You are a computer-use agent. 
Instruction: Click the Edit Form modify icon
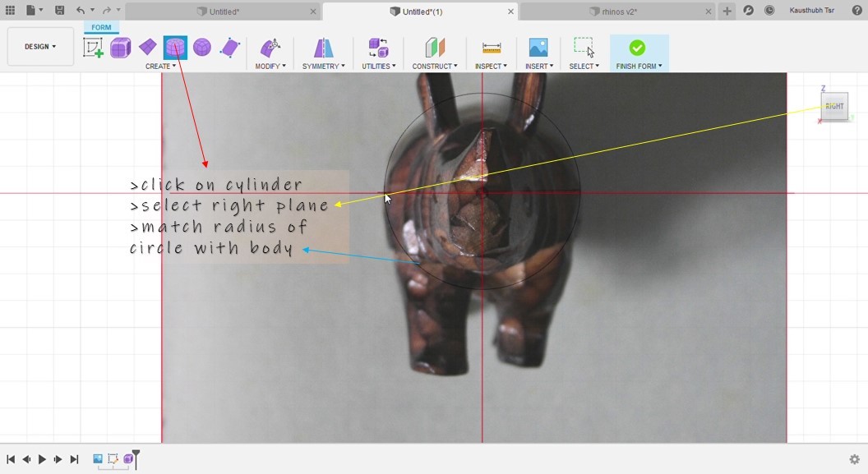(x=270, y=48)
